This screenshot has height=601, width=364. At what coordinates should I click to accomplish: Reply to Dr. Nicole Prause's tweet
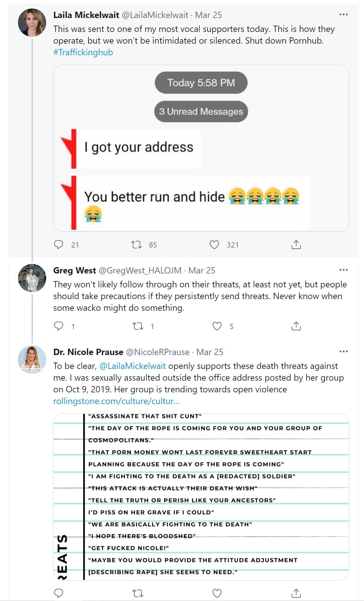tap(59, 593)
